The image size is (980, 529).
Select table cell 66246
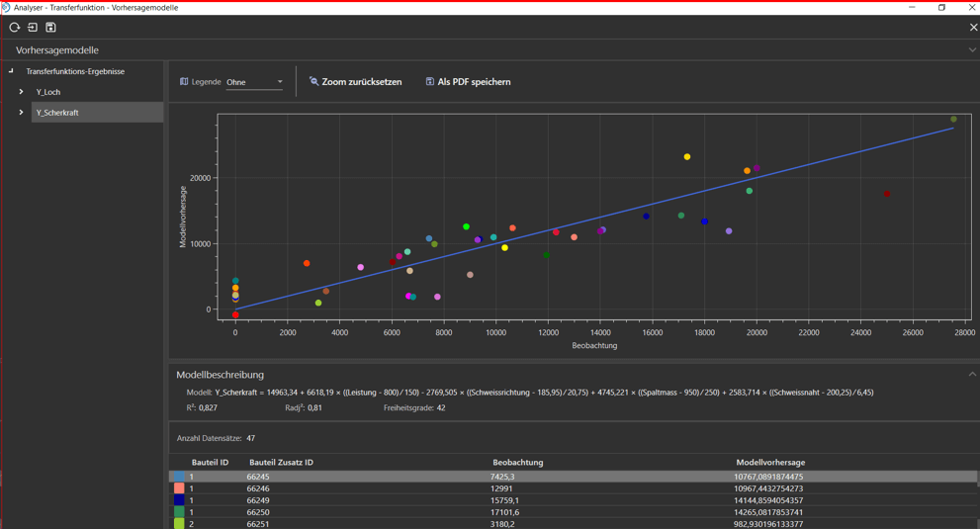tap(258, 488)
